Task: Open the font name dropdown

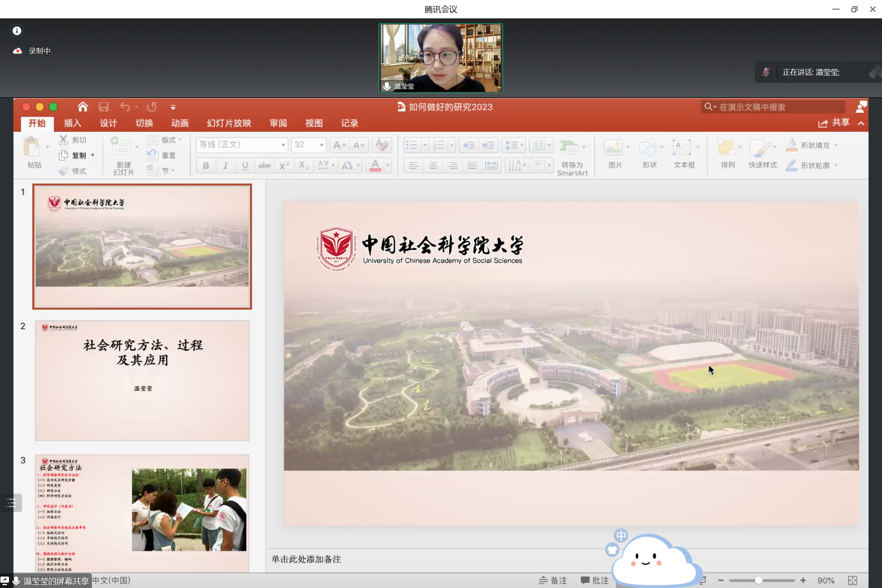Action: [283, 145]
